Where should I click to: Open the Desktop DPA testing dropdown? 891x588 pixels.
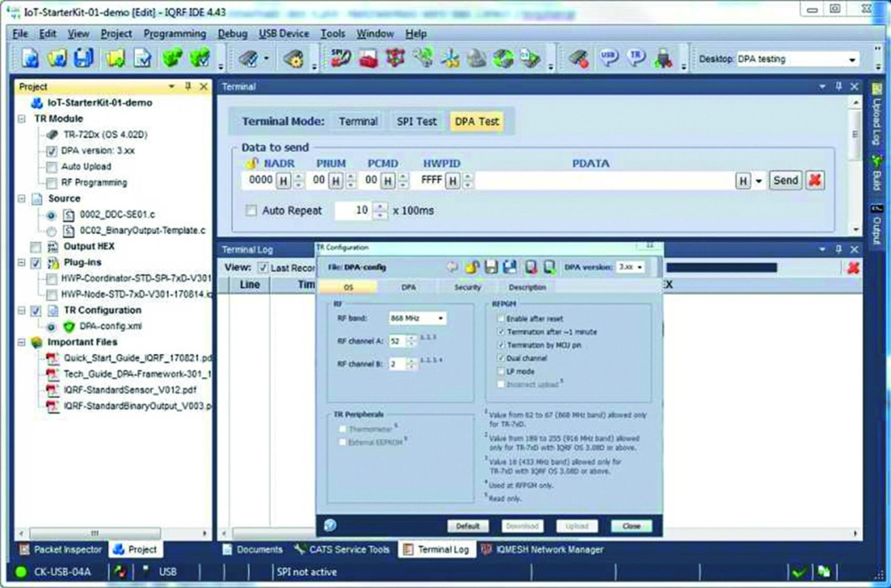853,60
